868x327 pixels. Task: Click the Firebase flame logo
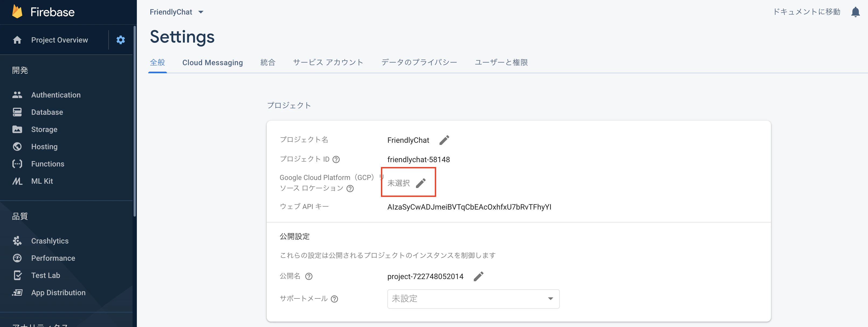17,12
